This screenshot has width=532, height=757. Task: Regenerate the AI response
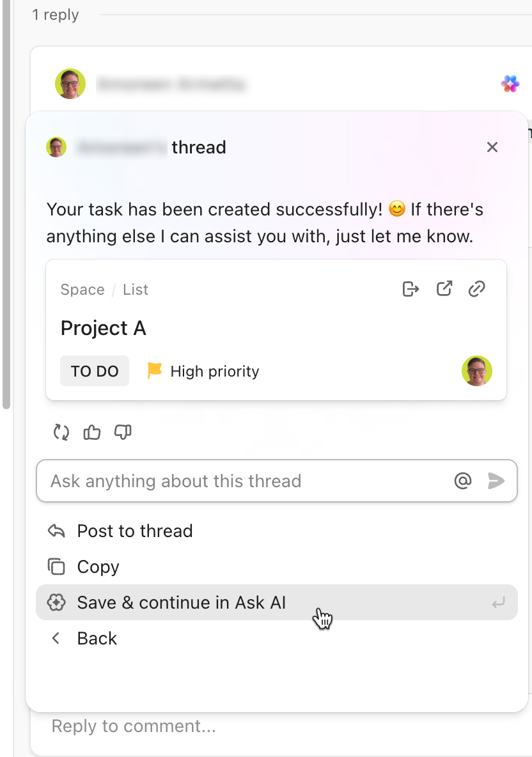pos(61,432)
